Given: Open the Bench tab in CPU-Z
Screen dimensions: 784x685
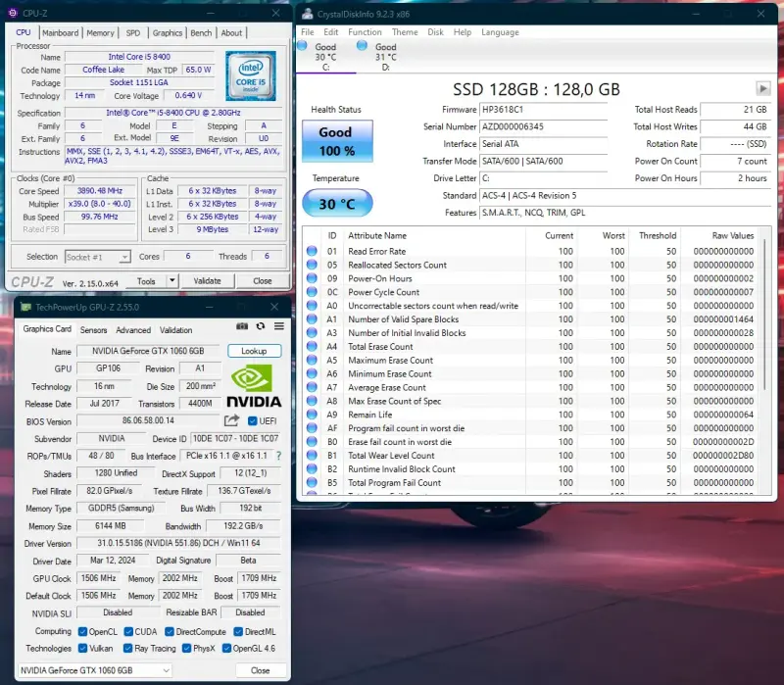Looking at the screenshot, I should [x=201, y=33].
